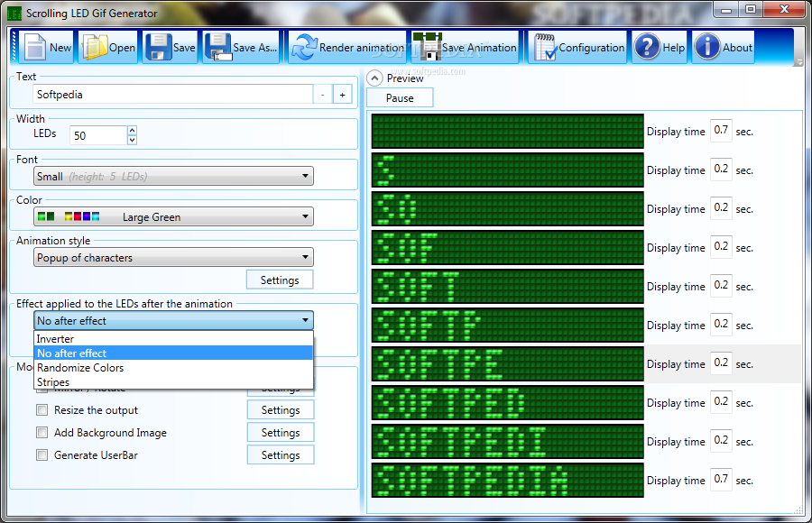Image resolution: width=812 pixels, height=523 pixels.
Task: Select the frame thumbnail showing SOFT
Action: [507, 287]
